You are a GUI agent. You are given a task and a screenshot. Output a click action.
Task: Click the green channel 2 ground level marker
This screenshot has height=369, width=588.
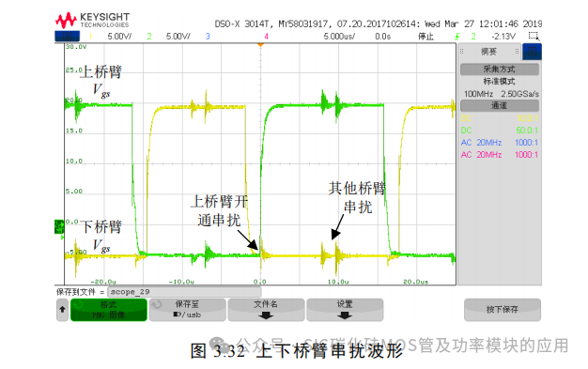59,227
